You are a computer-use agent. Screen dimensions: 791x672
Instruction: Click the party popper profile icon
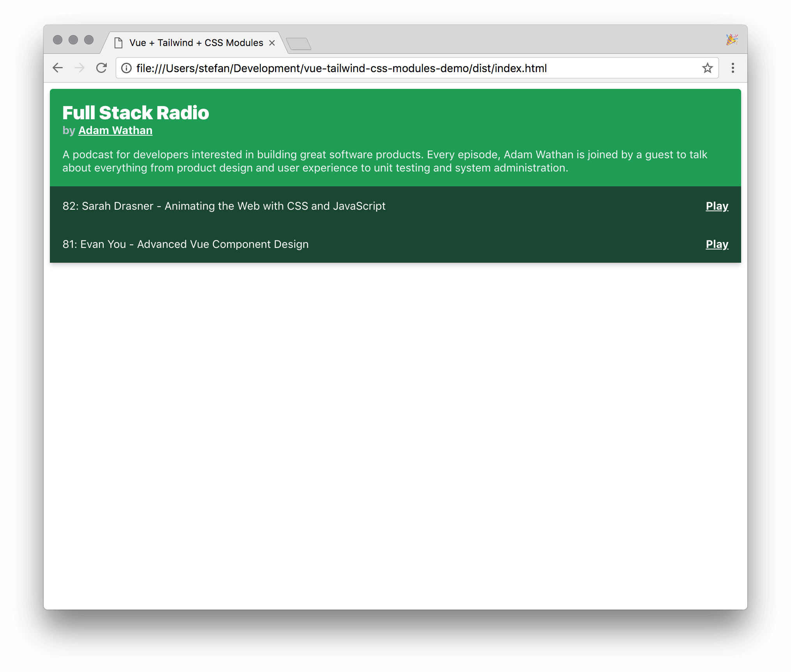pyautogui.click(x=731, y=40)
